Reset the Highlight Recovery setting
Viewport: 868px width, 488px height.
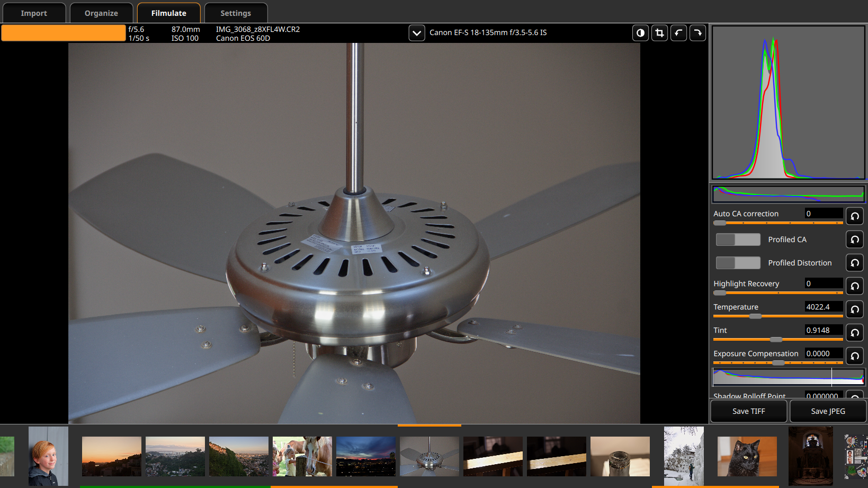(854, 286)
